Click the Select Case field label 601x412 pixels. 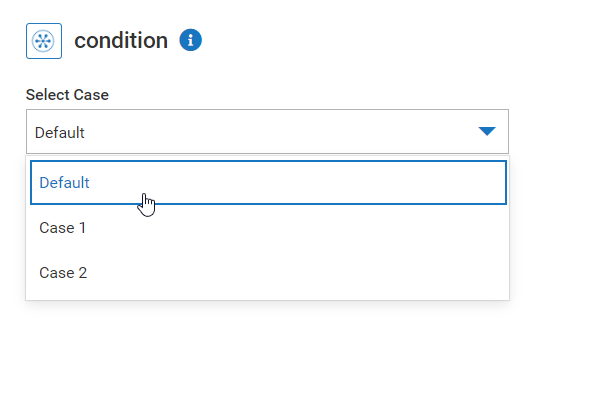pos(67,95)
